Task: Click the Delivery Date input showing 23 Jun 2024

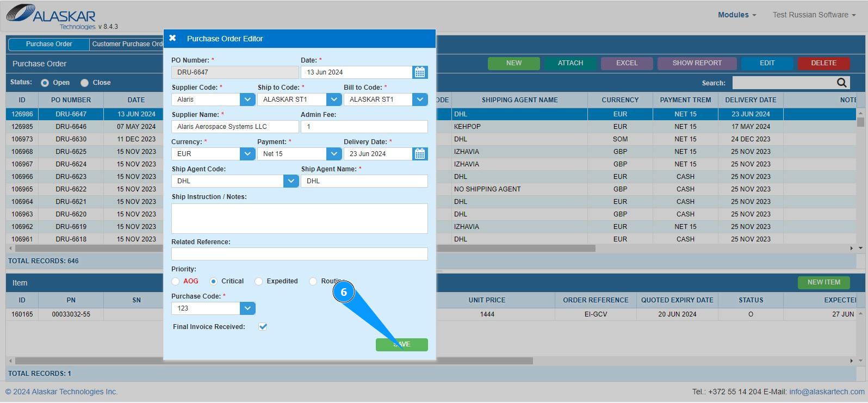Action: 377,154
